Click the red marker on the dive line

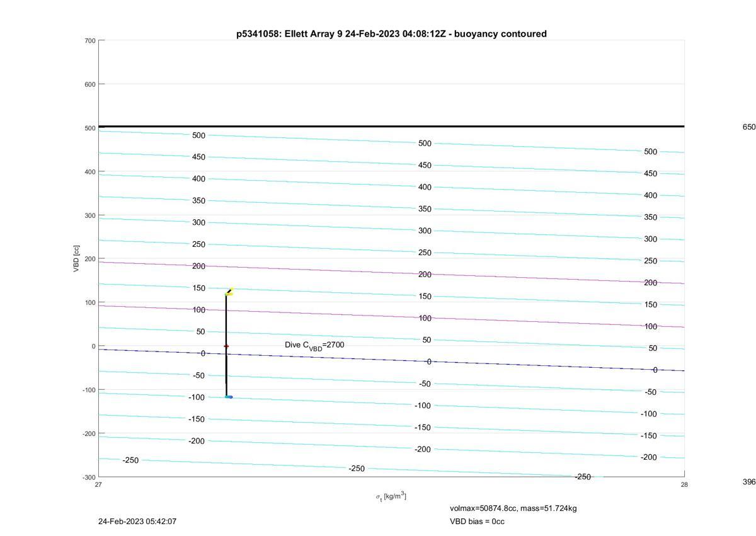pyautogui.click(x=226, y=346)
